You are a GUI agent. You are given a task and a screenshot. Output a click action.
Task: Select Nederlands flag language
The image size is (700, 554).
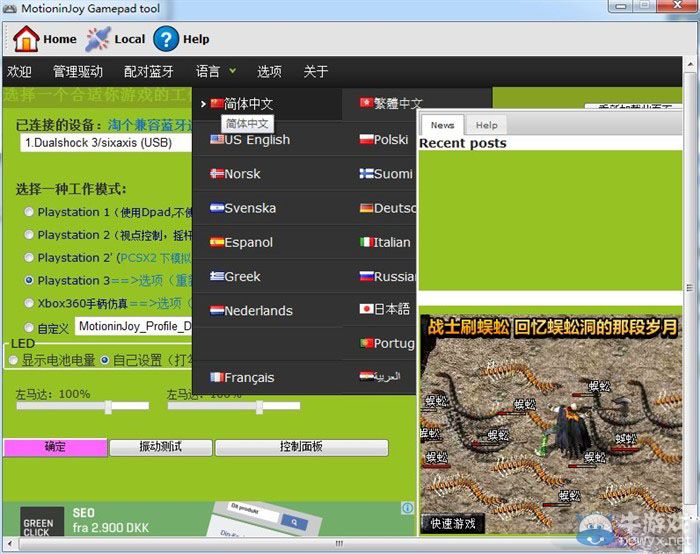[251, 311]
